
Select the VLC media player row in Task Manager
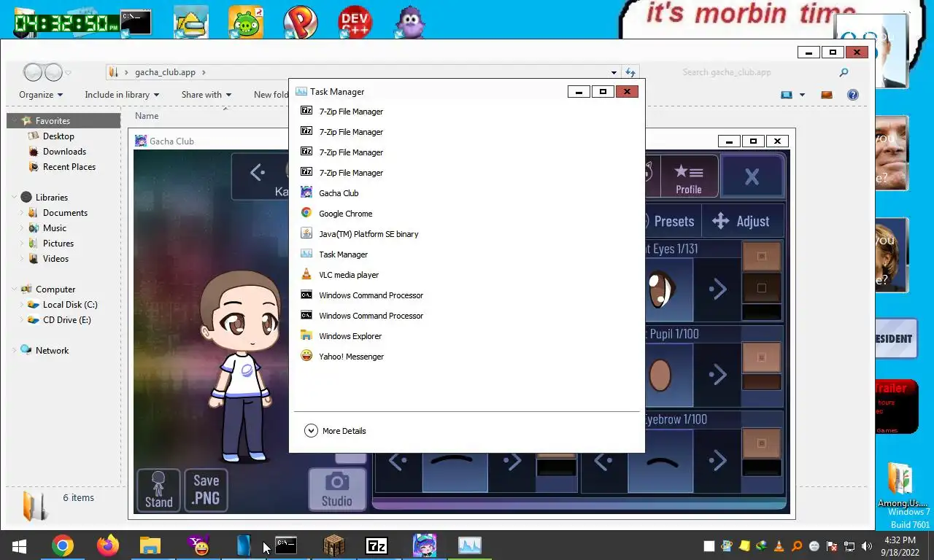[x=467, y=275]
